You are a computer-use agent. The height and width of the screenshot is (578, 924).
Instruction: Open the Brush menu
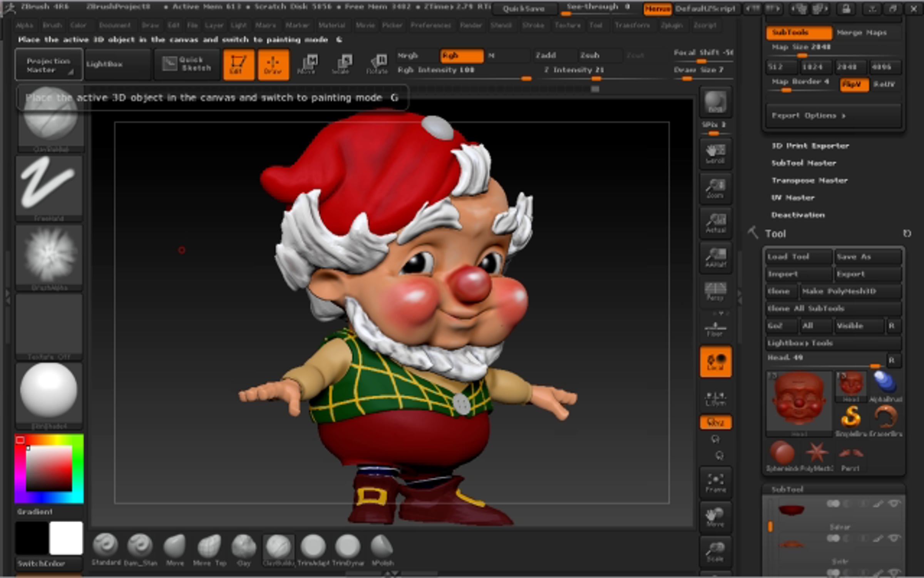click(x=52, y=25)
